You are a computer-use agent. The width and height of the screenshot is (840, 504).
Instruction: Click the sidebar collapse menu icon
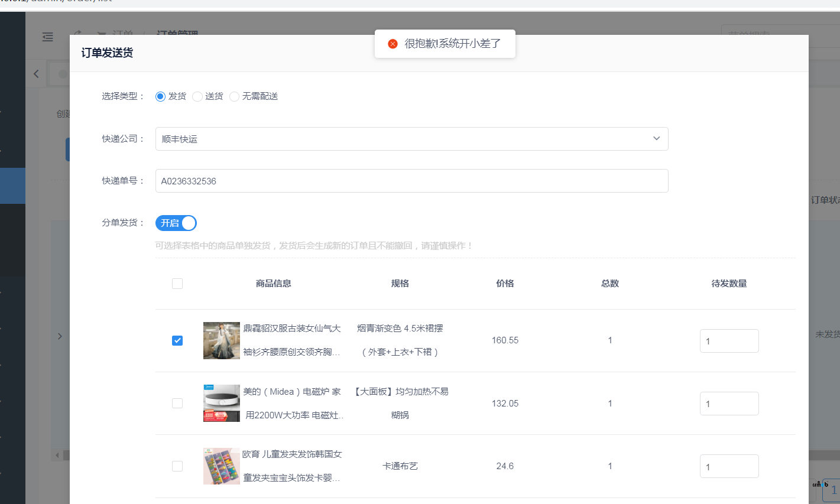[48, 37]
